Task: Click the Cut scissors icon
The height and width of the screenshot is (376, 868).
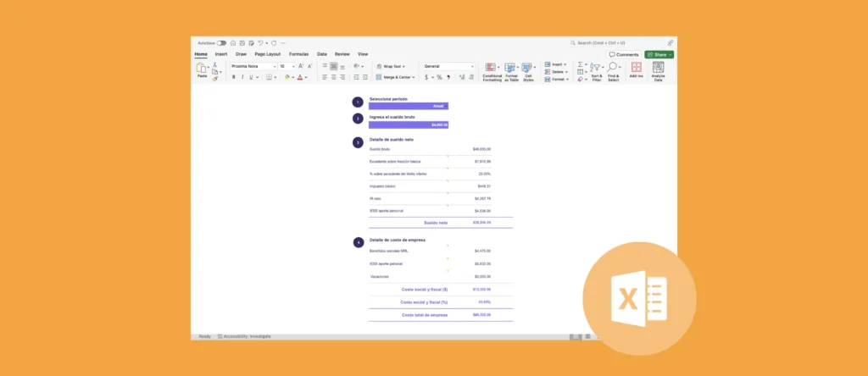Action: [214, 64]
